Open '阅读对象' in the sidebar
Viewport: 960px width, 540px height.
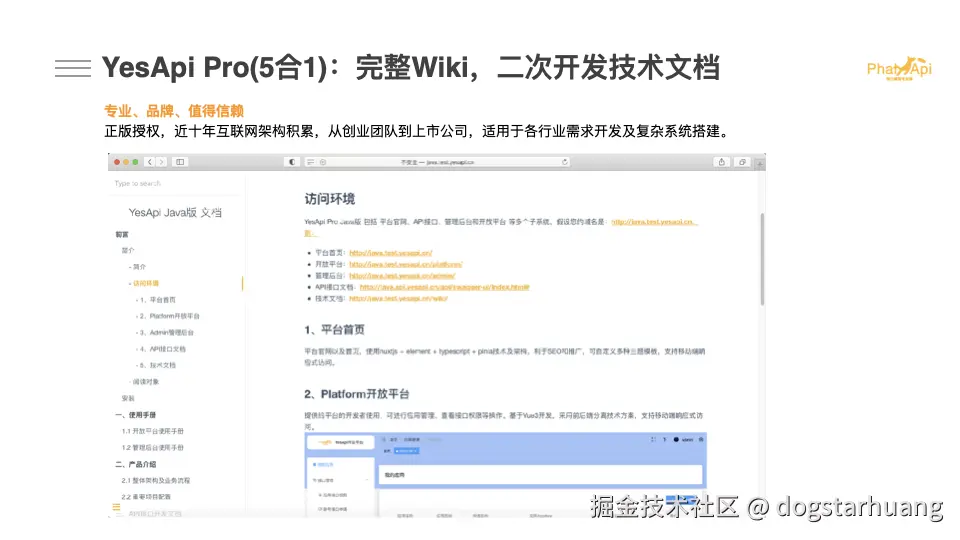pos(144,381)
